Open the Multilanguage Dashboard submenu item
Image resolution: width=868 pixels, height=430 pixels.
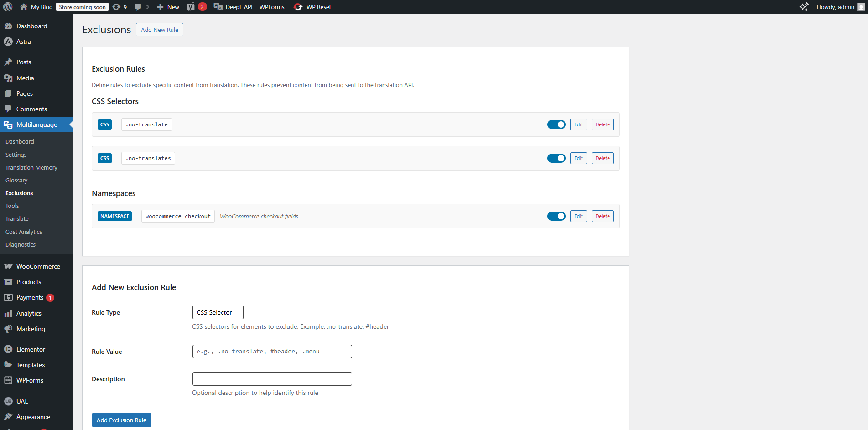(x=20, y=141)
